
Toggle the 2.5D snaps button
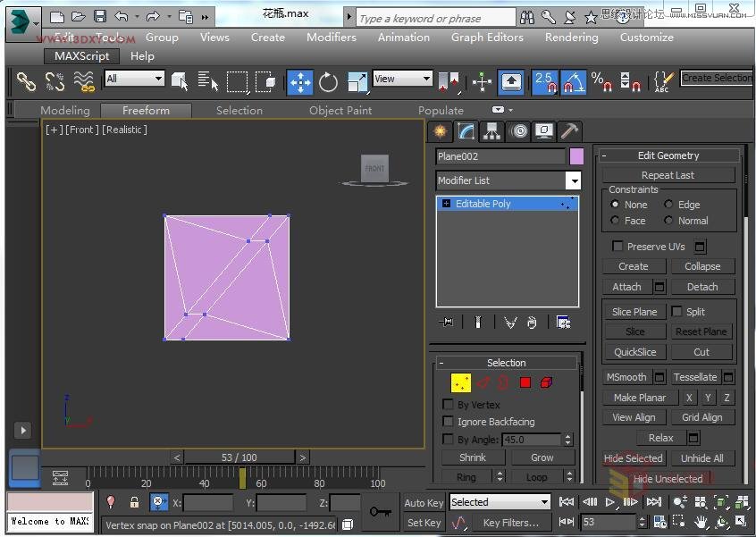click(545, 82)
